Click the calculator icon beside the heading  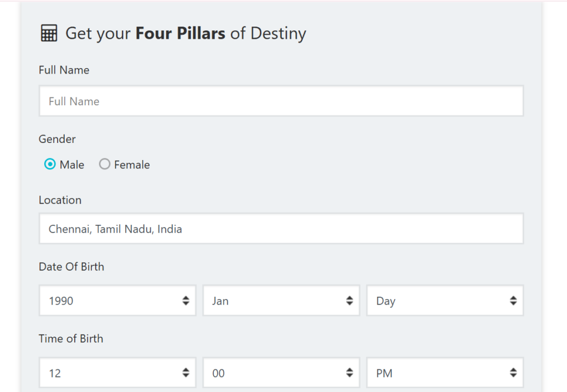[x=49, y=33]
